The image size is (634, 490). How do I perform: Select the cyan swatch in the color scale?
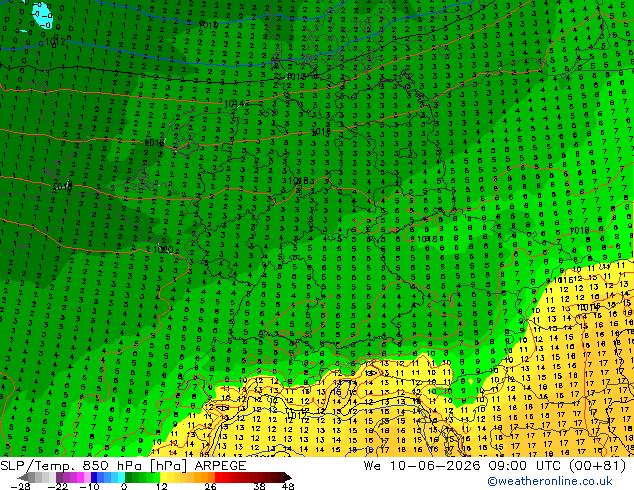click(121, 477)
